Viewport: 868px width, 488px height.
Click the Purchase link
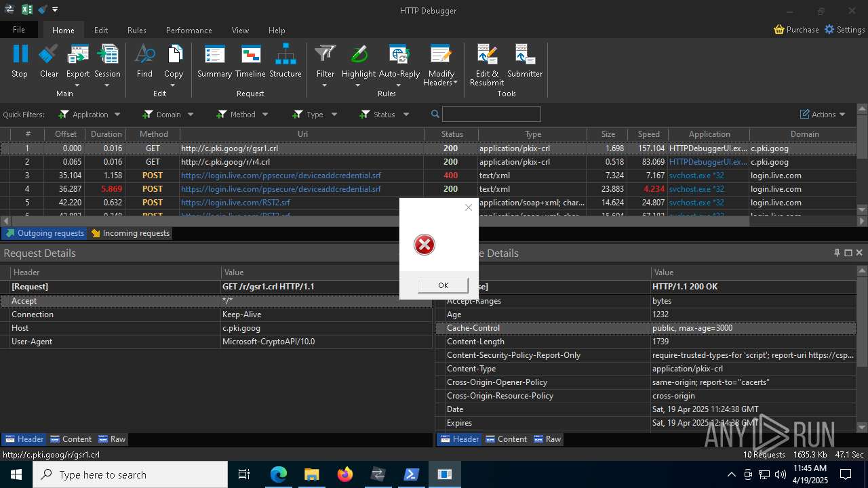[x=796, y=29]
